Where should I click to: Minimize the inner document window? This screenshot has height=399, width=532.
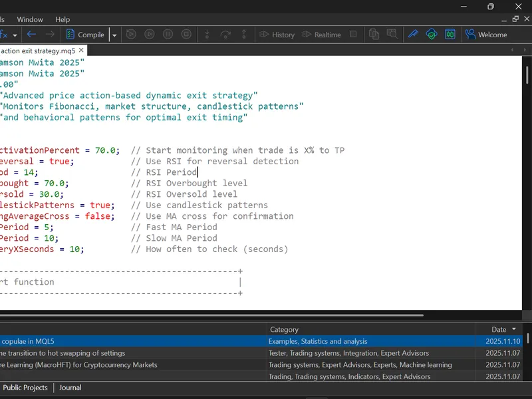click(x=504, y=19)
